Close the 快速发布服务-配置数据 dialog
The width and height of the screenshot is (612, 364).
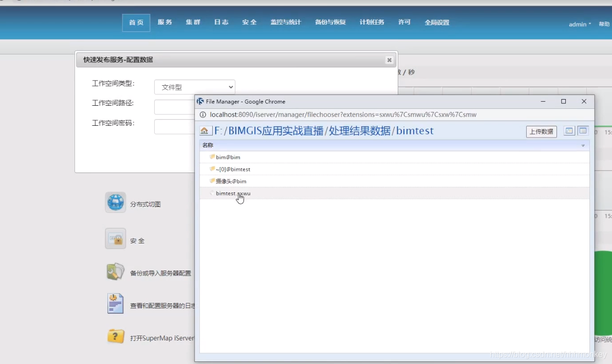pyautogui.click(x=389, y=60)
